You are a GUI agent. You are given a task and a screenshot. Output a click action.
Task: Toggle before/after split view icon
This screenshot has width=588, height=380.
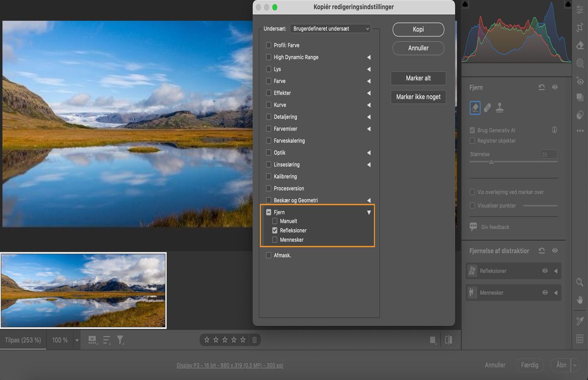click(448, 340)
